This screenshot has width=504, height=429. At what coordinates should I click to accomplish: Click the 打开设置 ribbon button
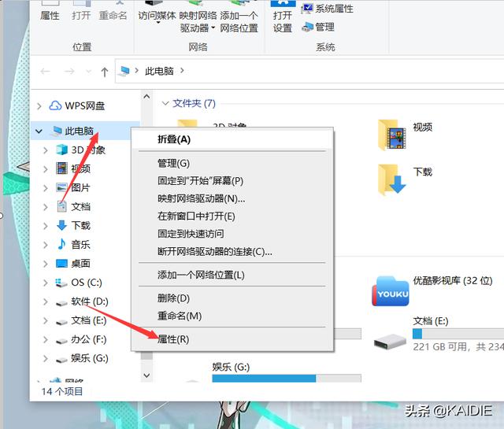coord(283,17)
